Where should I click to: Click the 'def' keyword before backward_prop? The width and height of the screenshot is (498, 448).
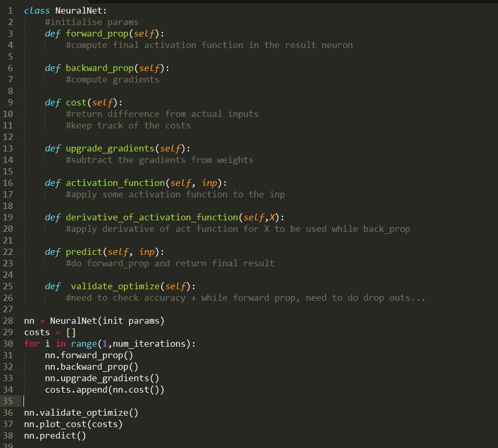52,68
